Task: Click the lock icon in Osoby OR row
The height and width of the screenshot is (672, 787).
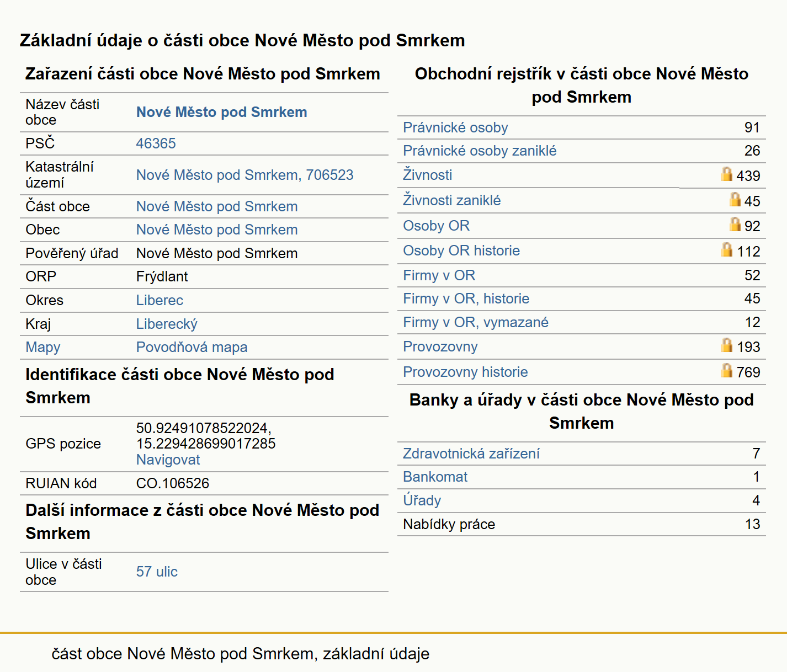Action: point(735,224)
